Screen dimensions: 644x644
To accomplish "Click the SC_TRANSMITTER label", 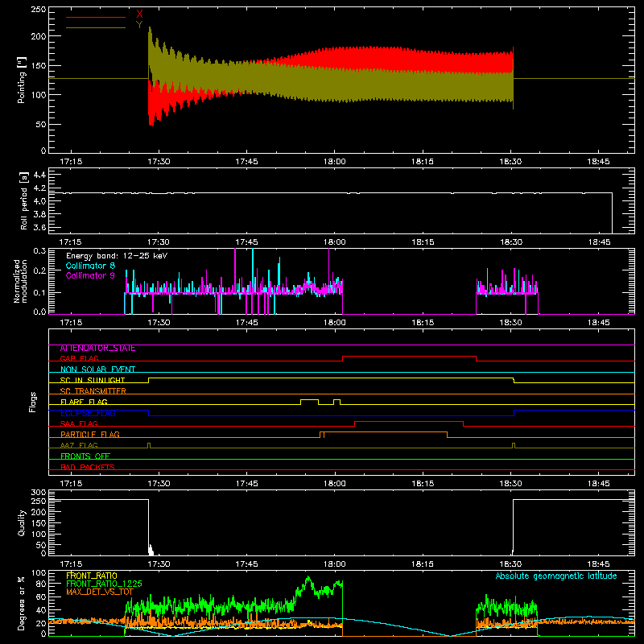I will coord(93,390).
